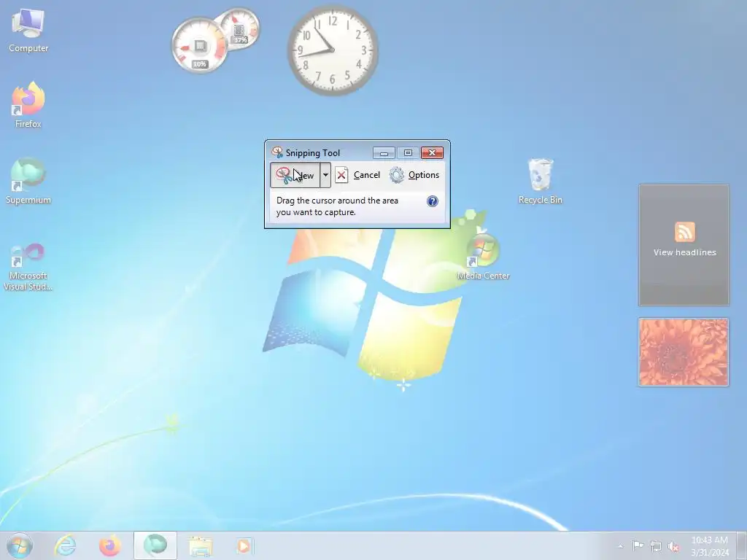
Task: Open Snipping Tool Options
Action: [x=414, y=175]
